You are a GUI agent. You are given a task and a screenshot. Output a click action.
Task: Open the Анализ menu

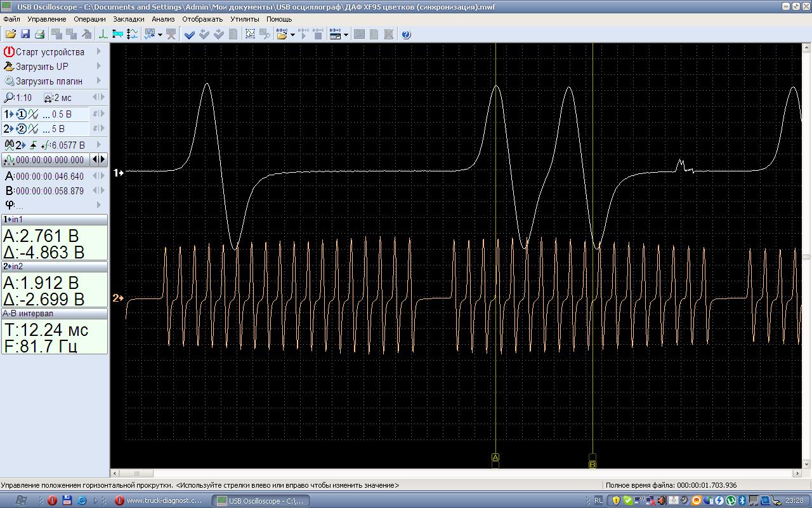pos(163,19)
